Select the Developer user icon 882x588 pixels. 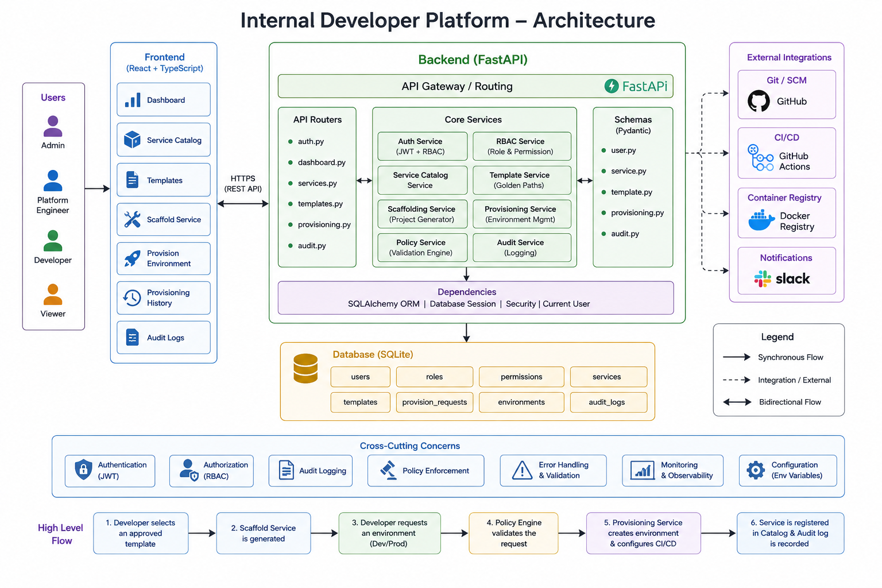tap(53, 241)
